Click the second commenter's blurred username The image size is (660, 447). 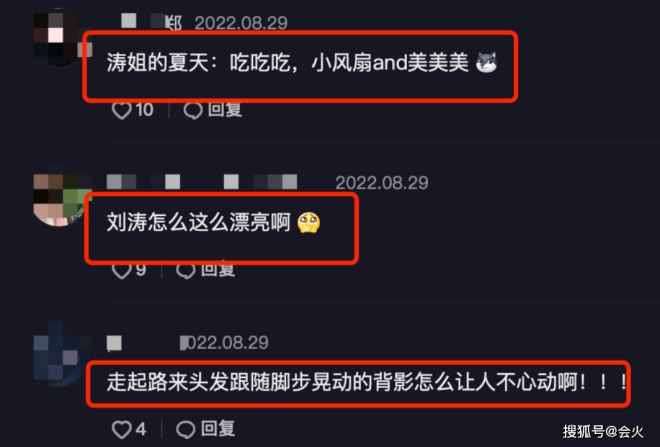click(202, 182)
